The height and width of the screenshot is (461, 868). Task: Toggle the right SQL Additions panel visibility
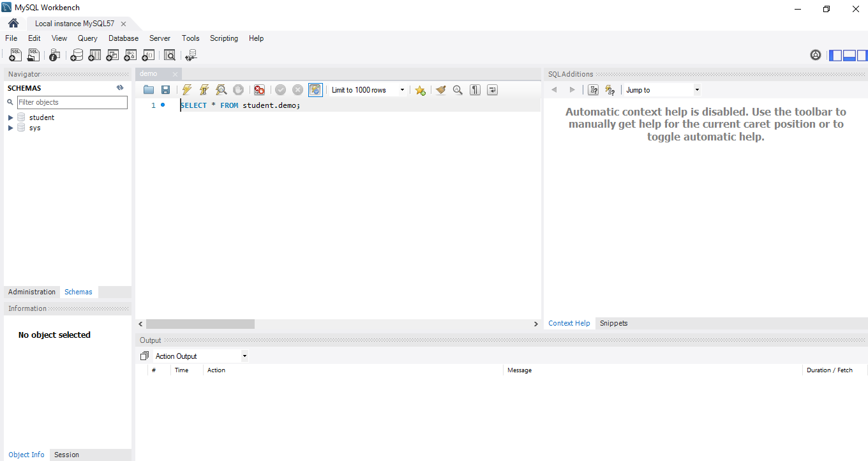(x=862, y=56)
